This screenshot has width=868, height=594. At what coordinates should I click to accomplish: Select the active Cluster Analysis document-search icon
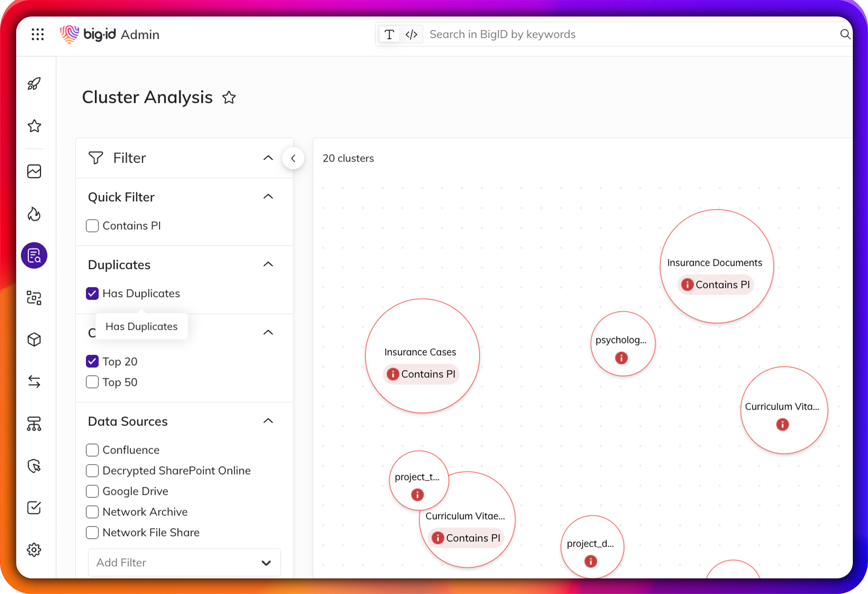click(x=34, y=255)
